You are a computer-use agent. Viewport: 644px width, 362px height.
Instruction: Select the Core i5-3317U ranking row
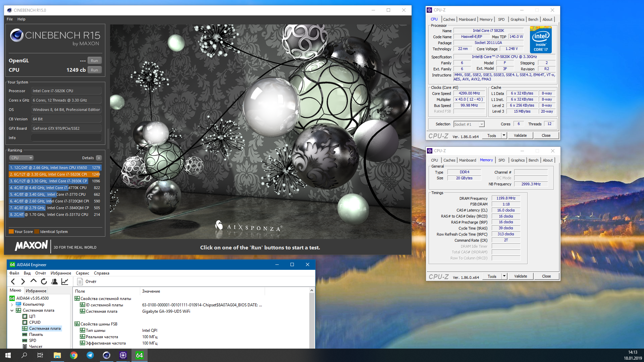pyautogui.click(x=55, y=215)
